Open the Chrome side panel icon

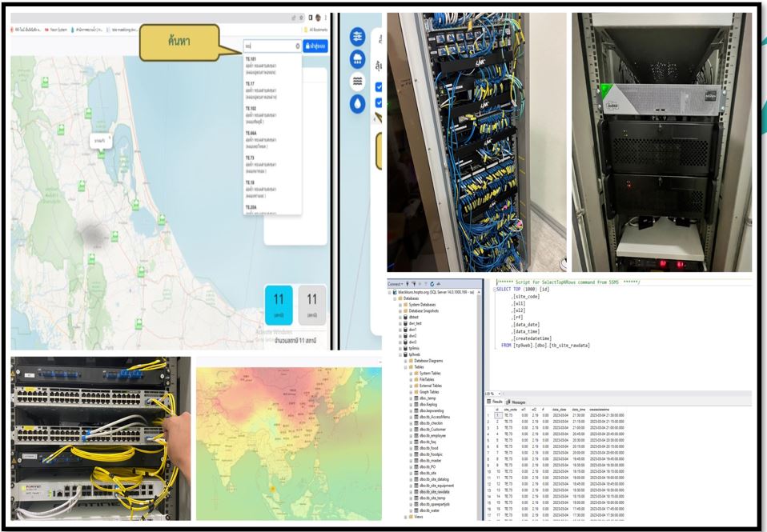310,18
